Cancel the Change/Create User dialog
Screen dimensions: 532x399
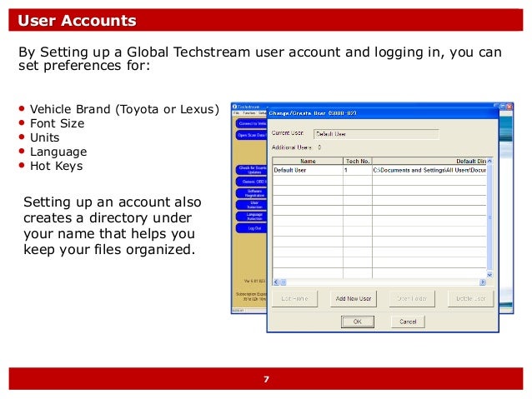408,322
